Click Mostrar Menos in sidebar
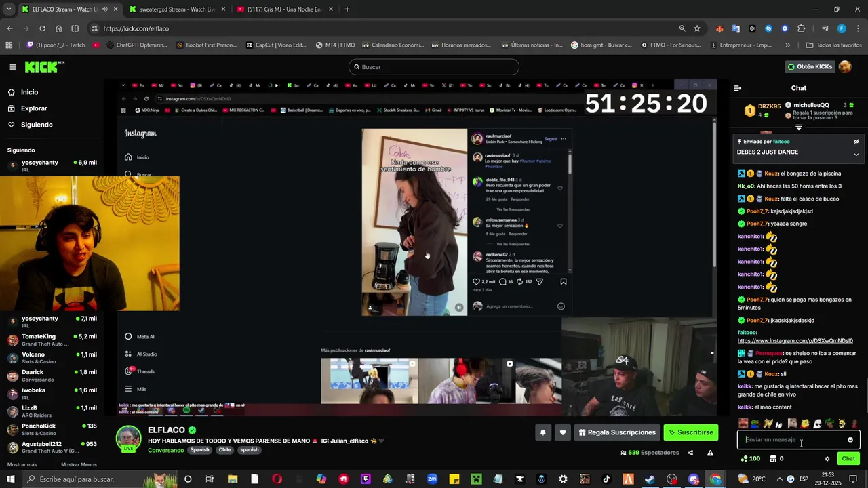Viewport: 868px width, 488px height. pyautogui.click(x=79, y=465)
